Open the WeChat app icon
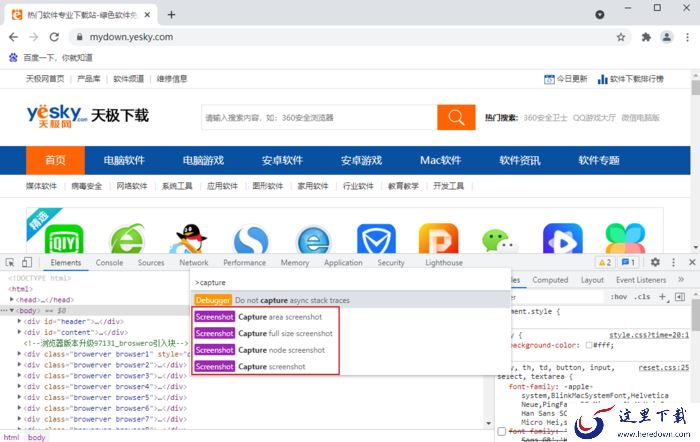700x442 pixels. 500,240
